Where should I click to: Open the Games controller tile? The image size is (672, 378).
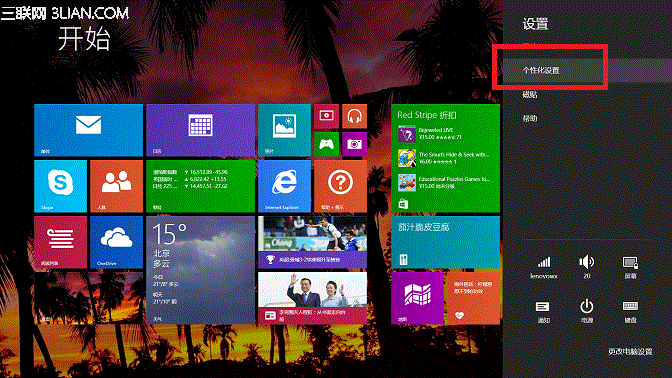click(326, 144)
